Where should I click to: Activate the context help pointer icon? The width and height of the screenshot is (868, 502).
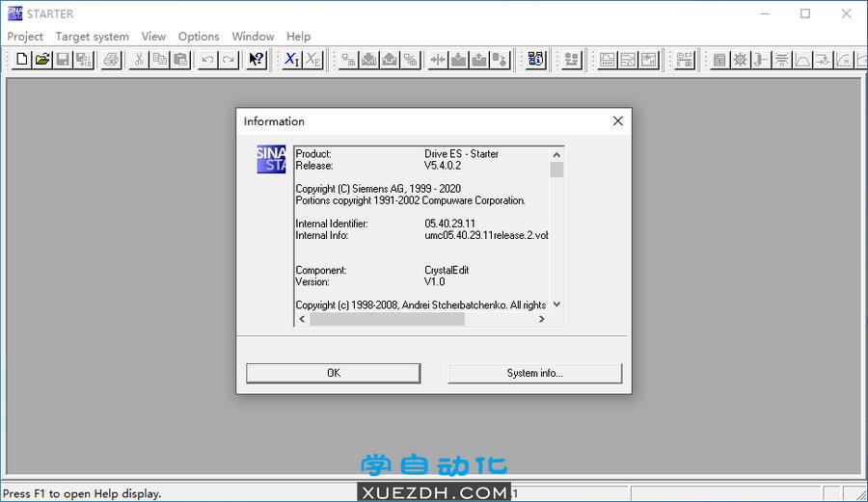pyautogui.click(x=257, y=59)
